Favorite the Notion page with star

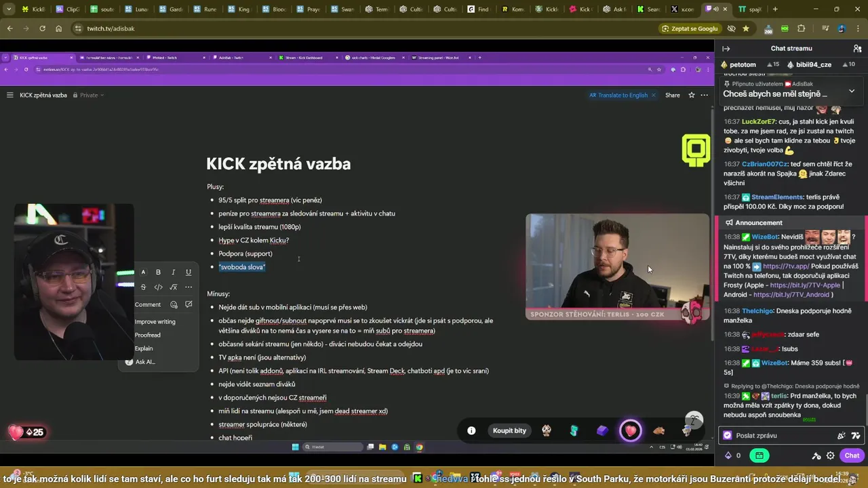point(692,95)
